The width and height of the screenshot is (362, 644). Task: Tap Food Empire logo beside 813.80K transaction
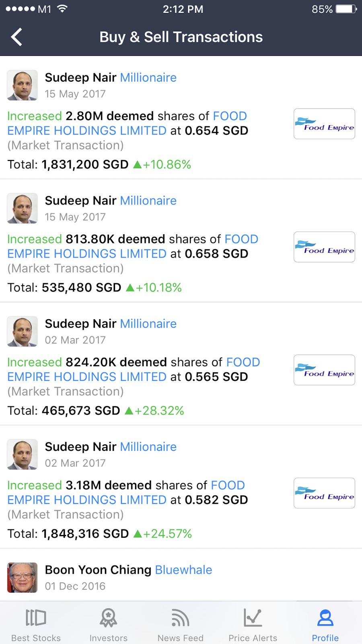[324, 247]
